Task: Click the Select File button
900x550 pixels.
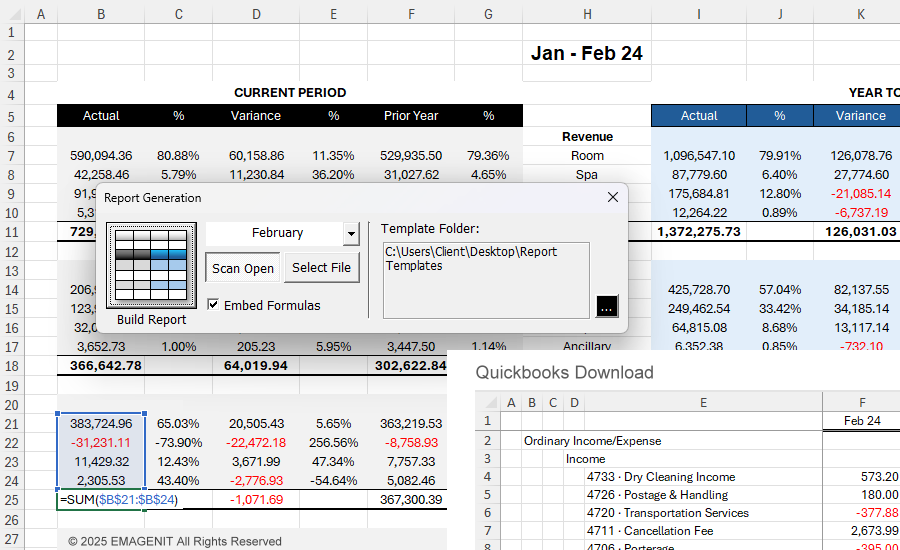Action: 321,268
